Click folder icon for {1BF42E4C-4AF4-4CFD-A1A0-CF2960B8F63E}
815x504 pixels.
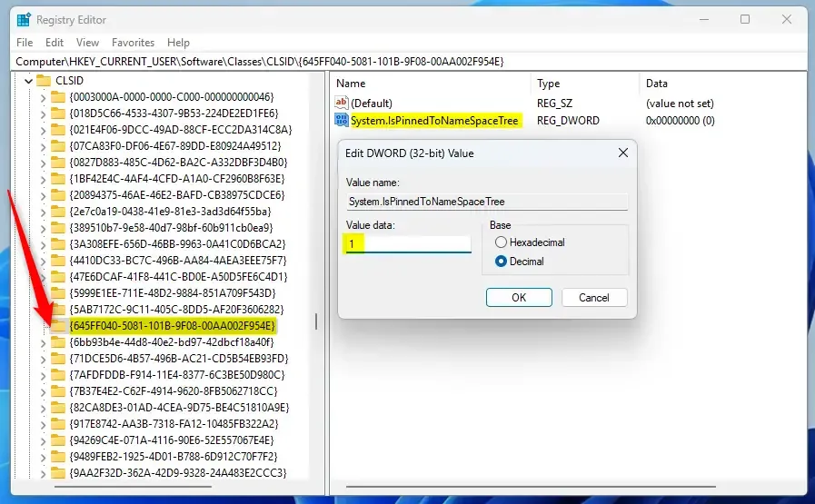tap(58, 179)
